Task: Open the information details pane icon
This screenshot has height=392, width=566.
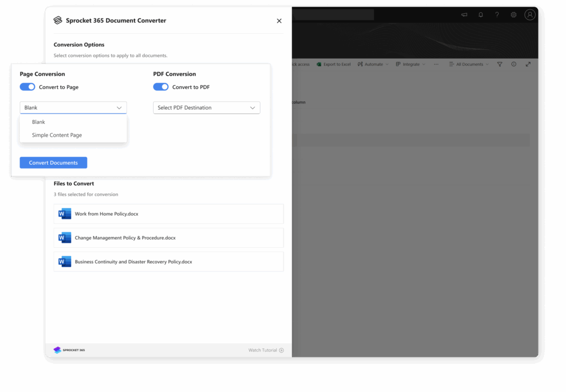Action: (x=513, y=64)
